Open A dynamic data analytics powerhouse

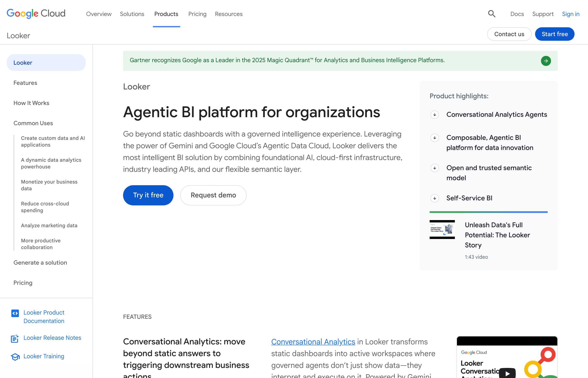click(51, 163)
